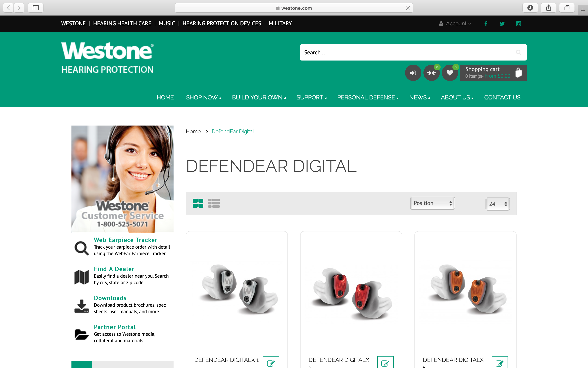
Task: Click the Safari address bar
Action: click(294, 8)
